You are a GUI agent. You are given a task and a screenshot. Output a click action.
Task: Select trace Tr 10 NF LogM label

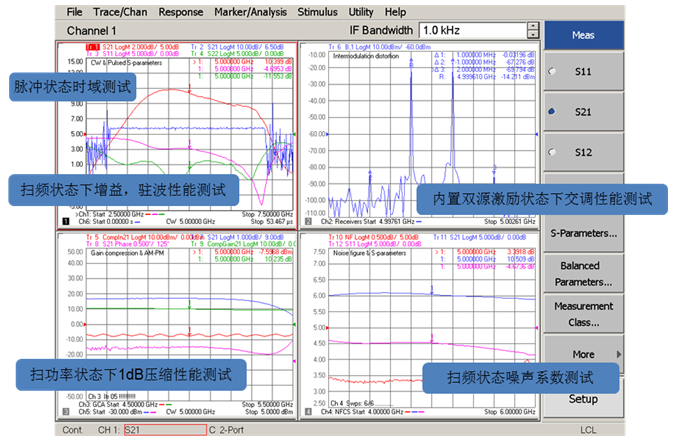[x=373, y=237]
